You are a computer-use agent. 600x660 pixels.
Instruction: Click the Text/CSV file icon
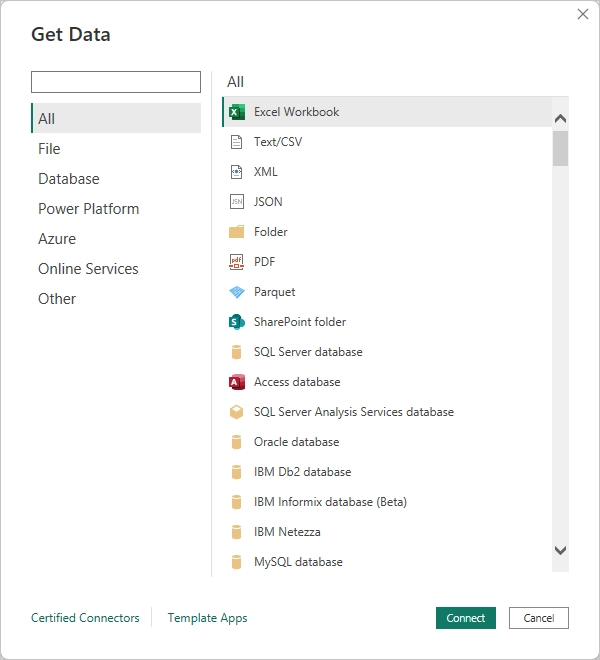(237, 142)
